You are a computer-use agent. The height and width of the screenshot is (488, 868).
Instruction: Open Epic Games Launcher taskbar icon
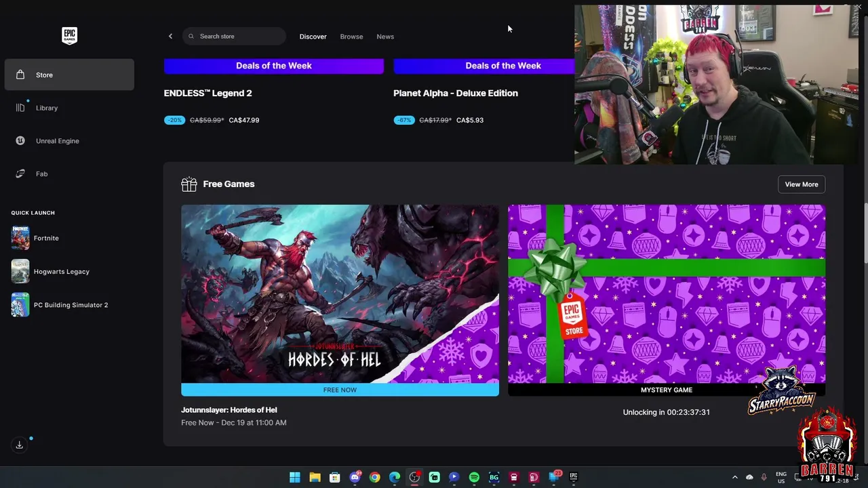[x=574, y=477]
